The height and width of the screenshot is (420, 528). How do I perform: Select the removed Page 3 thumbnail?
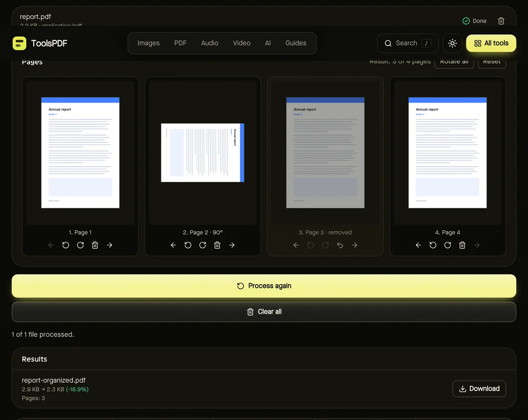(x=325, y=152)
